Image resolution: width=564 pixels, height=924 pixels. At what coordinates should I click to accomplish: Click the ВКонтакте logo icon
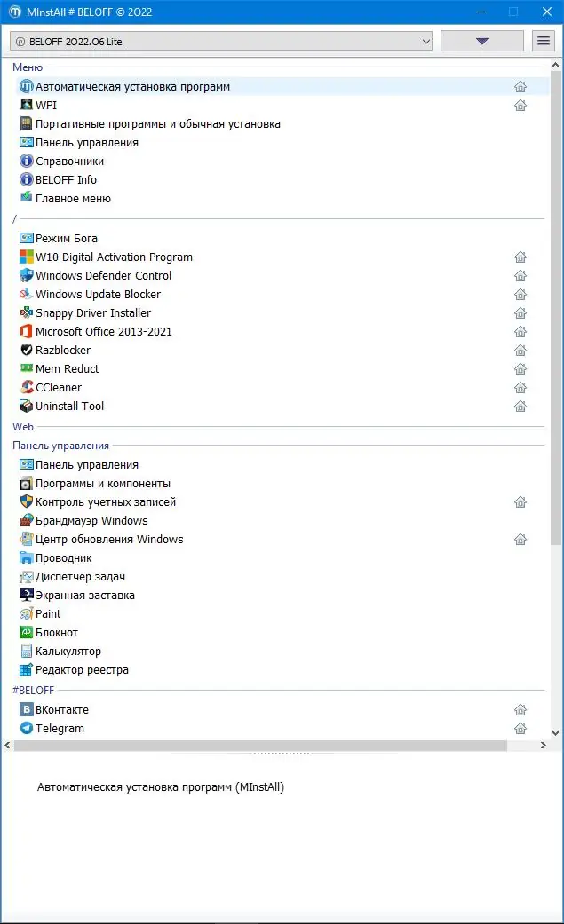coord(26,709)
